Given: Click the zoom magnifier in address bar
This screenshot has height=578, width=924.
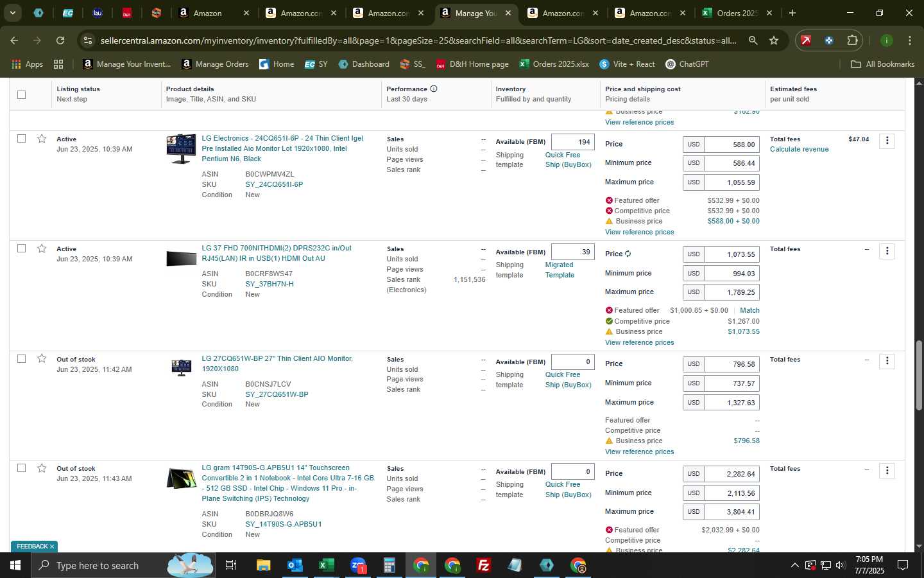Looking at the screenshot, I should pyautogui.click(x=753, y=40).
